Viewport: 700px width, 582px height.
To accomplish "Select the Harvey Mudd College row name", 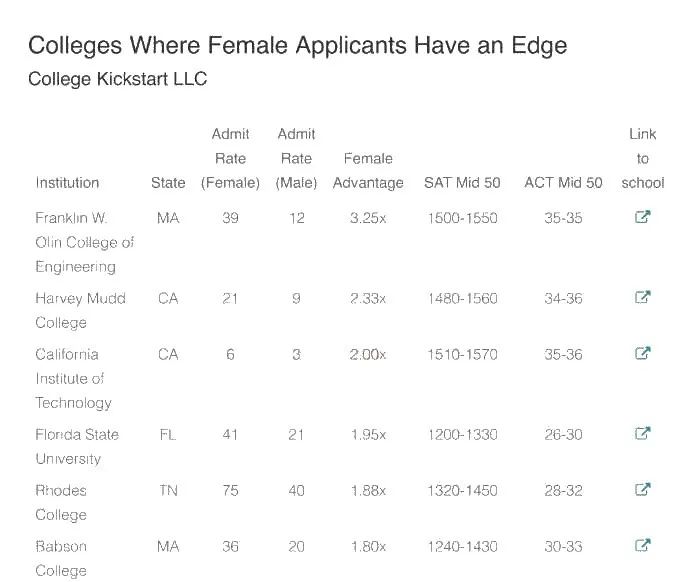I will pyautogui.click(x=80, y=310).
